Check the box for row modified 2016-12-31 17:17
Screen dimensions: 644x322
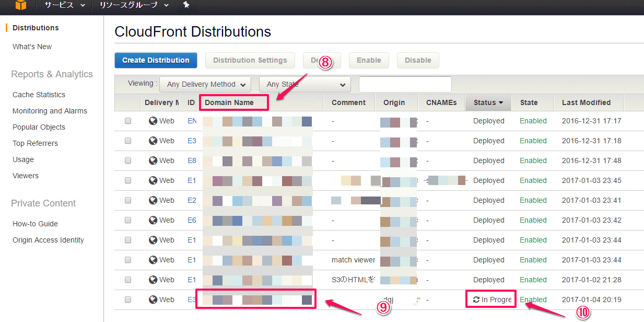click(x=128, y=121)
